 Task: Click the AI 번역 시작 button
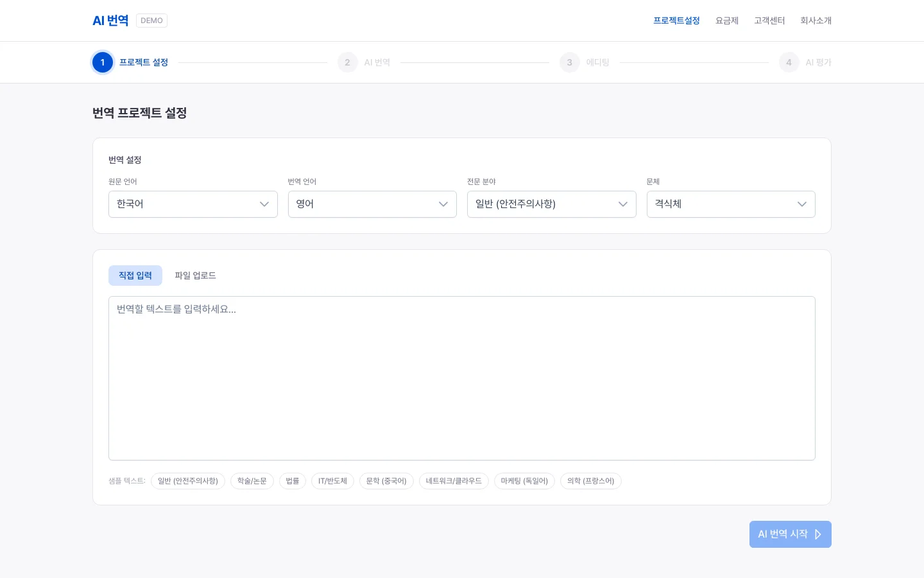(790, 534)
